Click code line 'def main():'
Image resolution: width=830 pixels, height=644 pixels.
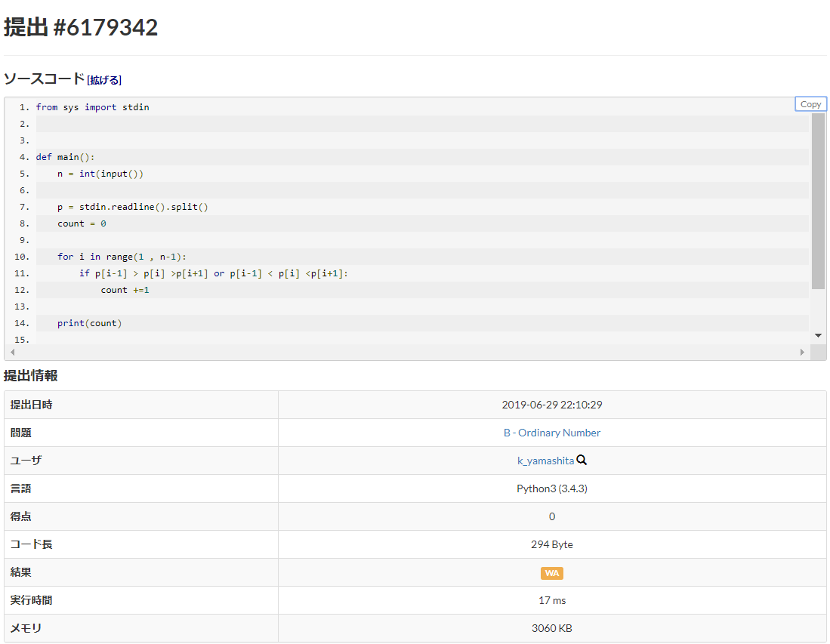coord(65,156)
